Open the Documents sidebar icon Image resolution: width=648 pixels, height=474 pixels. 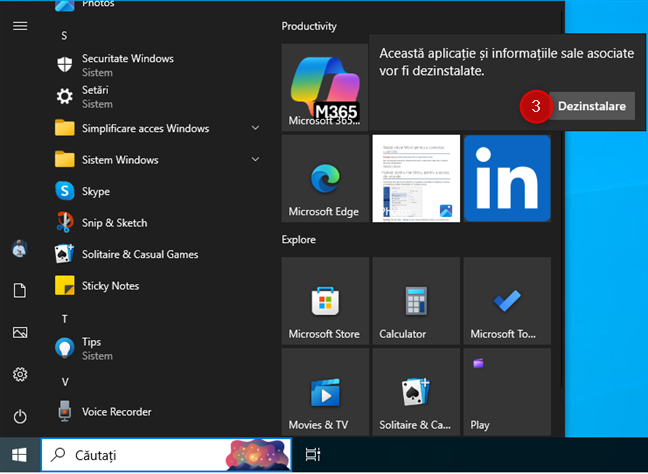(20, 291)
